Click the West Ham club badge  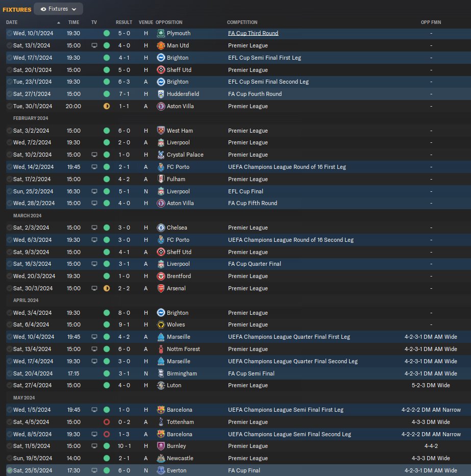click(161, 131)
